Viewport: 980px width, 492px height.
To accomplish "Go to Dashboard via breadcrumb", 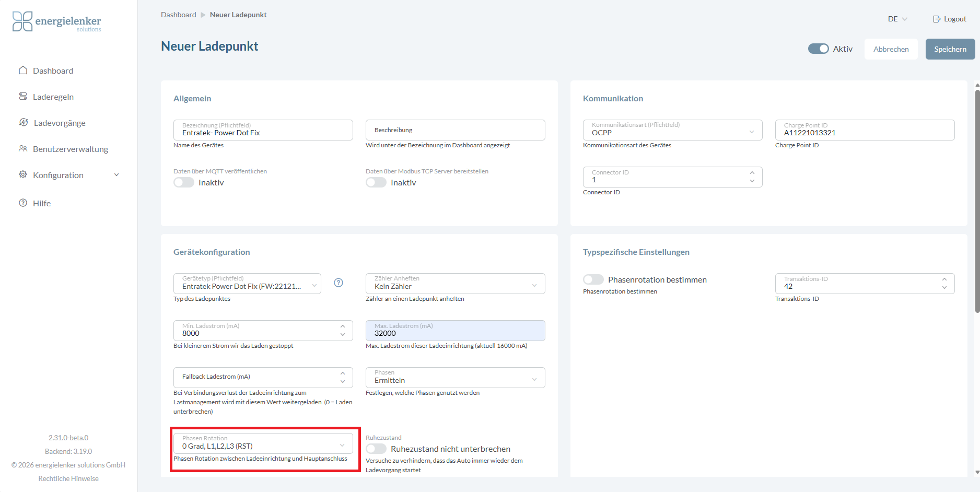I will coord(178,15).
